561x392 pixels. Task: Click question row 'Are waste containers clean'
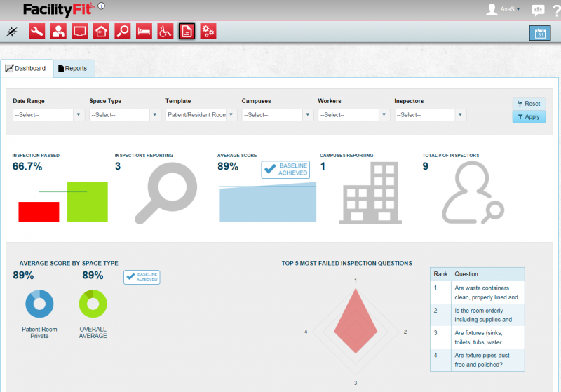click(478, 292)
